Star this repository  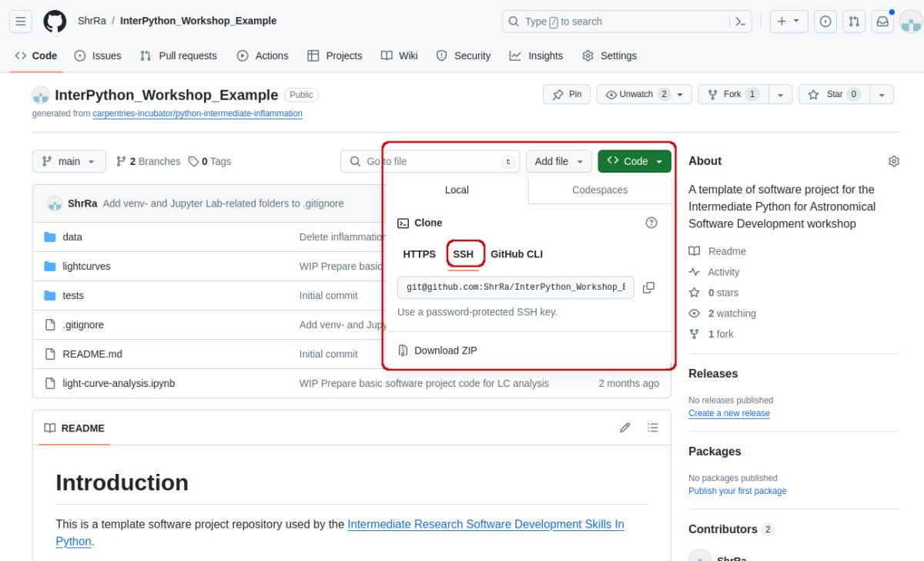pos(833,94)
